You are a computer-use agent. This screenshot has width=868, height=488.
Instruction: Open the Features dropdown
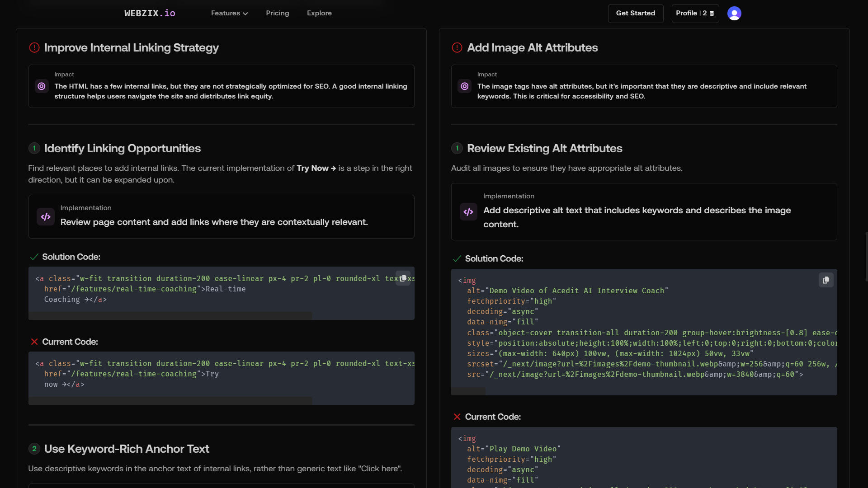coord(229,13)
